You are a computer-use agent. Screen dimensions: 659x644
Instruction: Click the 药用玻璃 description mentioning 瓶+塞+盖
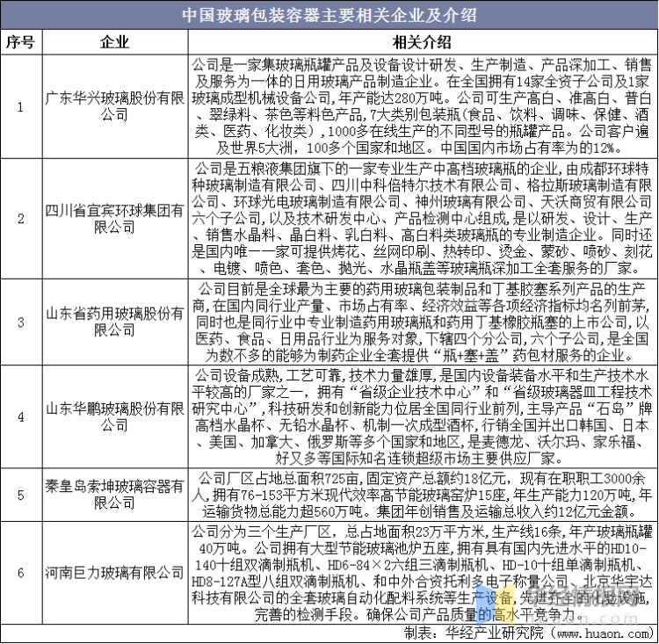coord(423,322)
